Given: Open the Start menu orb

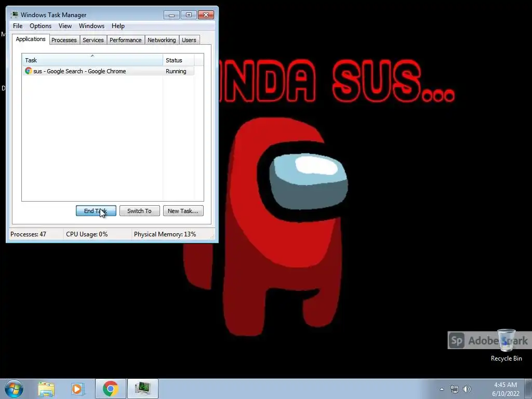Looking at the screenshot, I should click(14, 389).
